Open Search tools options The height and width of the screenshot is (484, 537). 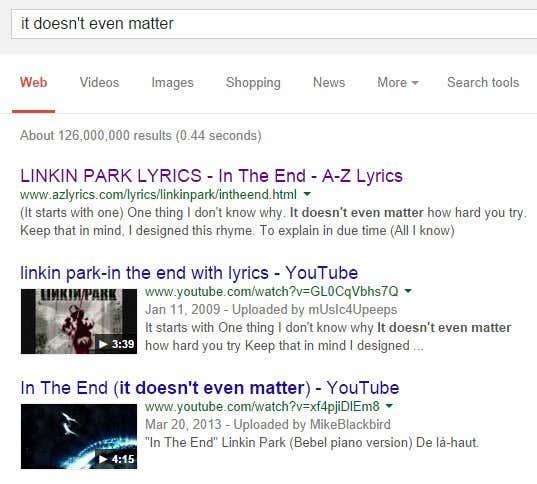pyautogui.click(x=483, y=83)
